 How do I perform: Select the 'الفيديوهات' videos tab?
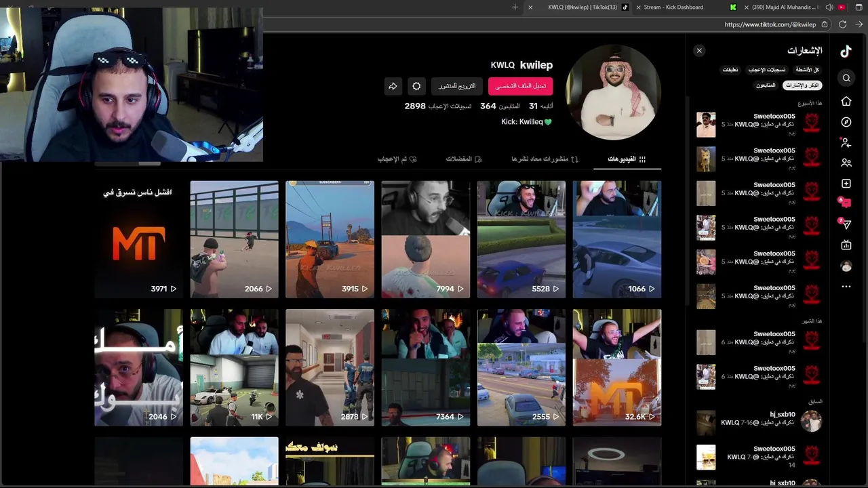(627, 159)
